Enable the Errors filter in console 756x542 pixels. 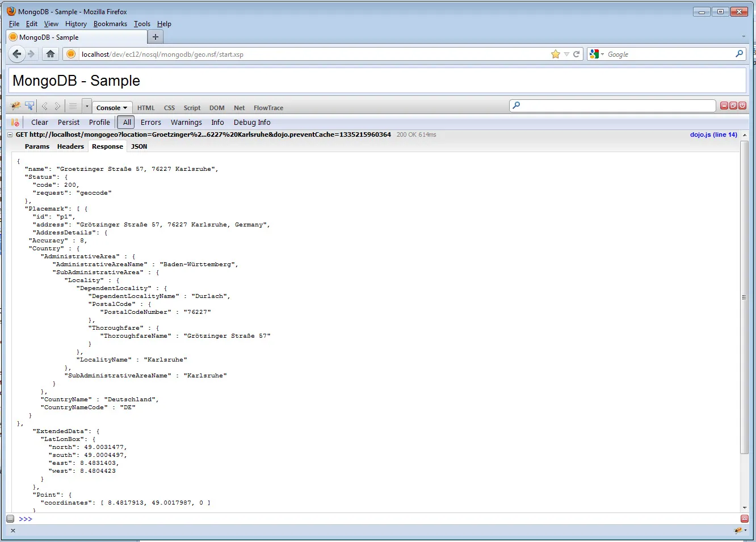tap(151, 123)
